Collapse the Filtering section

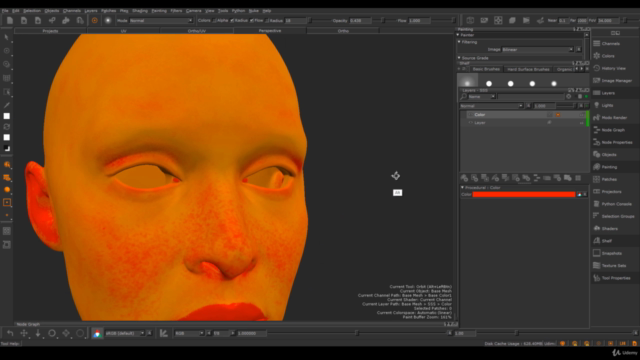(x=459, y=42)
